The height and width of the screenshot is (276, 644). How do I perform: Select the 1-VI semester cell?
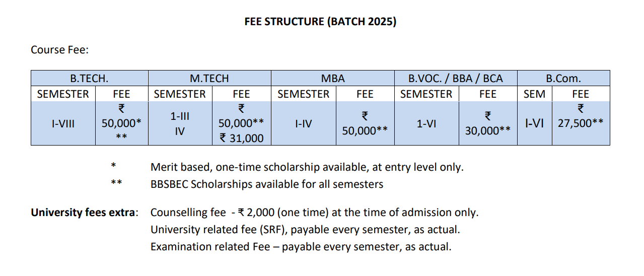[426, 123]
